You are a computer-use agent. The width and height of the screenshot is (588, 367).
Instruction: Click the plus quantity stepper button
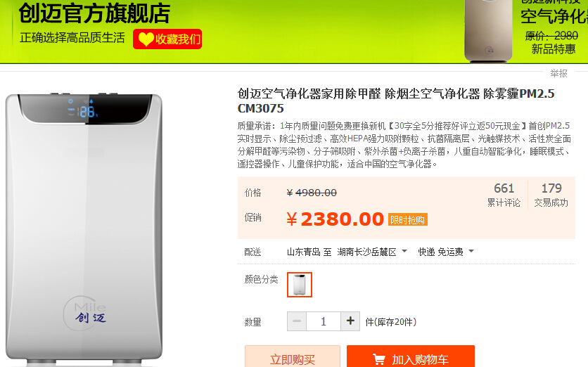point(350,321)
